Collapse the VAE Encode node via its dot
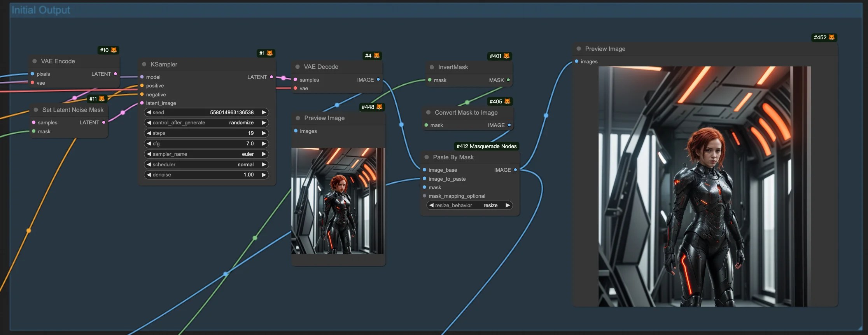The height and width of the screenshot is (335, 868). coord(35,61)
